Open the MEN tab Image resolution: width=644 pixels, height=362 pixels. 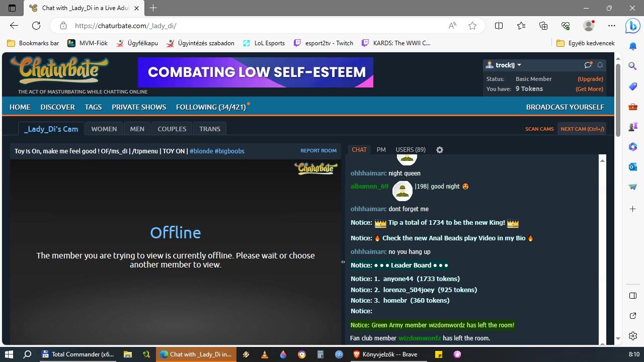137,129
